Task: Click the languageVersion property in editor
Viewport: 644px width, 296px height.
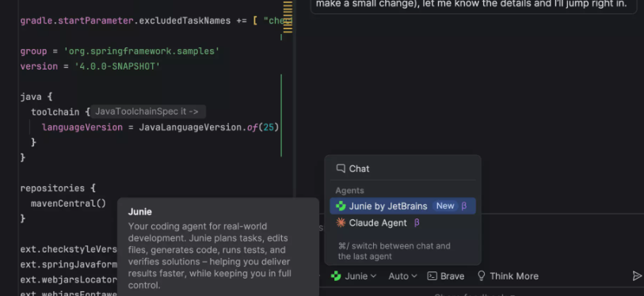Action: (82, 127)
